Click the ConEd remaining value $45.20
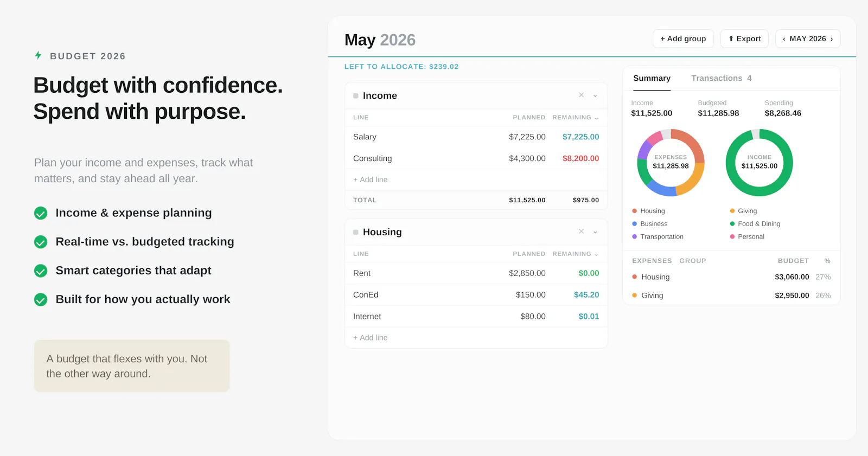This screenshot has height=456, width=868. [586, 294]
